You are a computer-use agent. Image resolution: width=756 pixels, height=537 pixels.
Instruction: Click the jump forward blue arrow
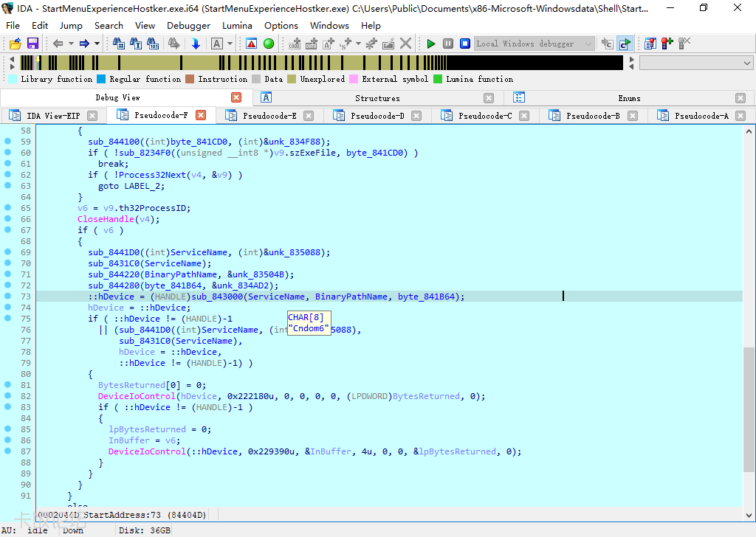(x=84, y=44)
